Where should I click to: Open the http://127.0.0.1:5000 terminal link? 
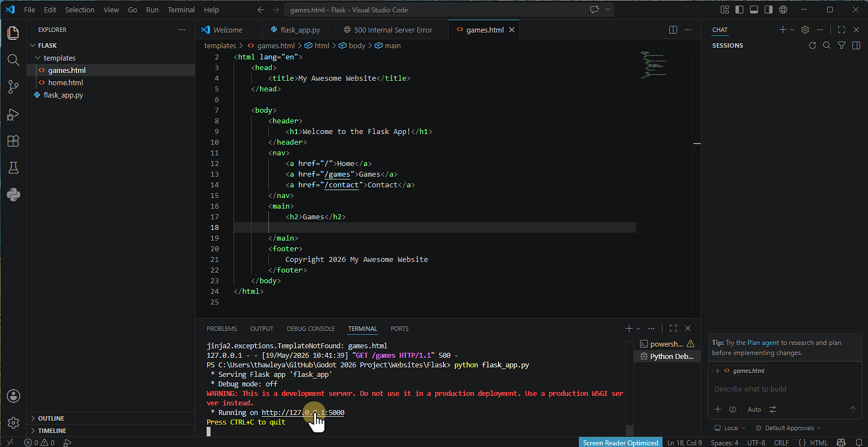(303, 413)
